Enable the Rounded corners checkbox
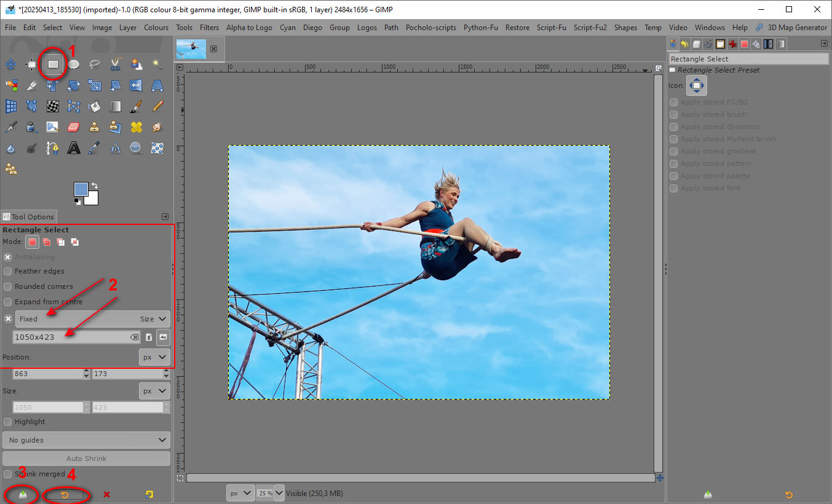832x504 pixels. point(8,286)
